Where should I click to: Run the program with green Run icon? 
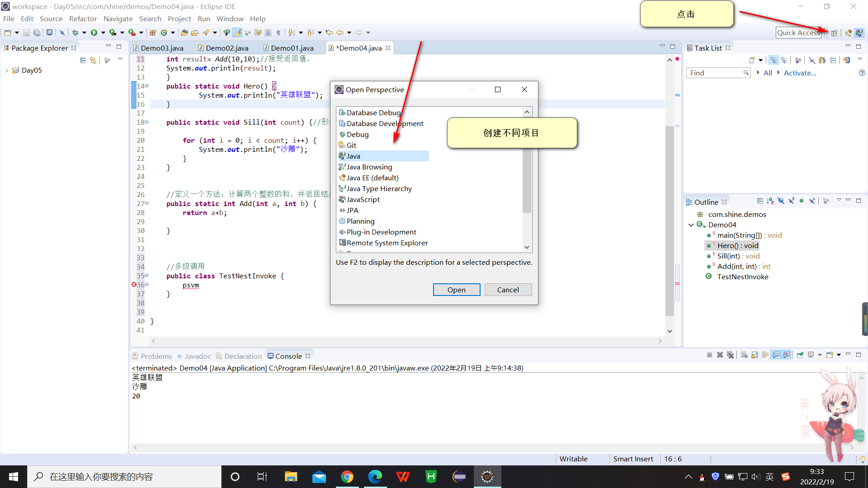click(x=94, y=33)
